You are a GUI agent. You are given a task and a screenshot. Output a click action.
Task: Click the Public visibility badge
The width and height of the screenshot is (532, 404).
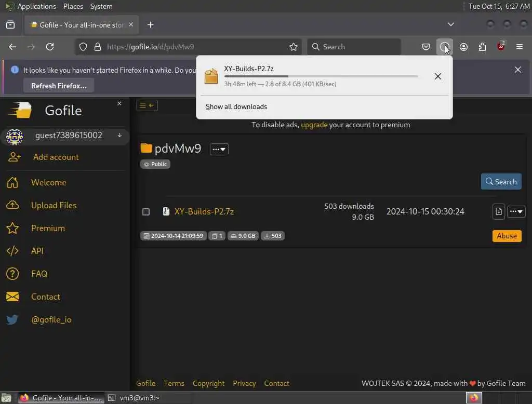click(x=155, y=164)
